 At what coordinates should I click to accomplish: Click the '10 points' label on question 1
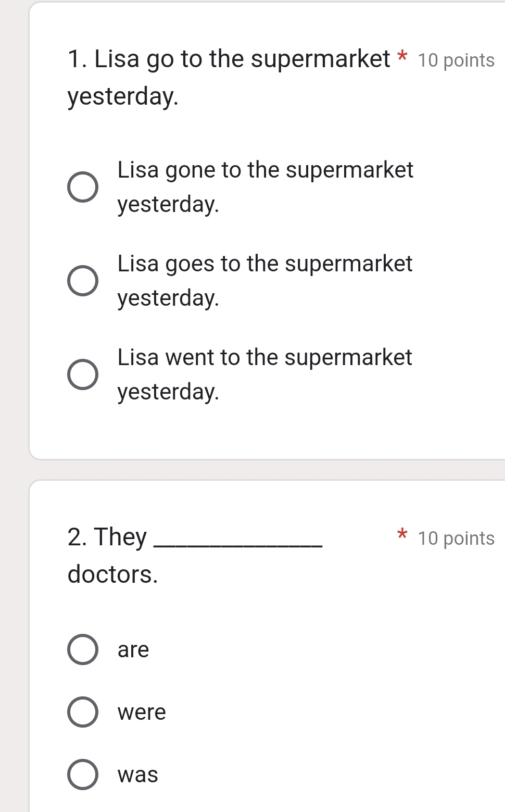456,60
